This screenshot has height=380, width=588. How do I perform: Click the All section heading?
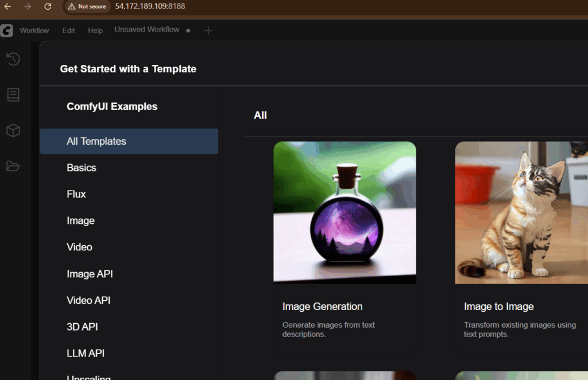[x=260, y=115]
